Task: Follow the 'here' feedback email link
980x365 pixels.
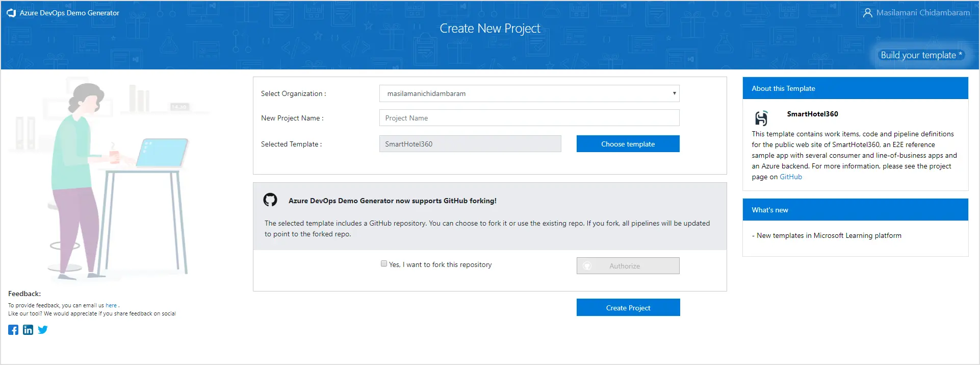Action: [111, 305]
